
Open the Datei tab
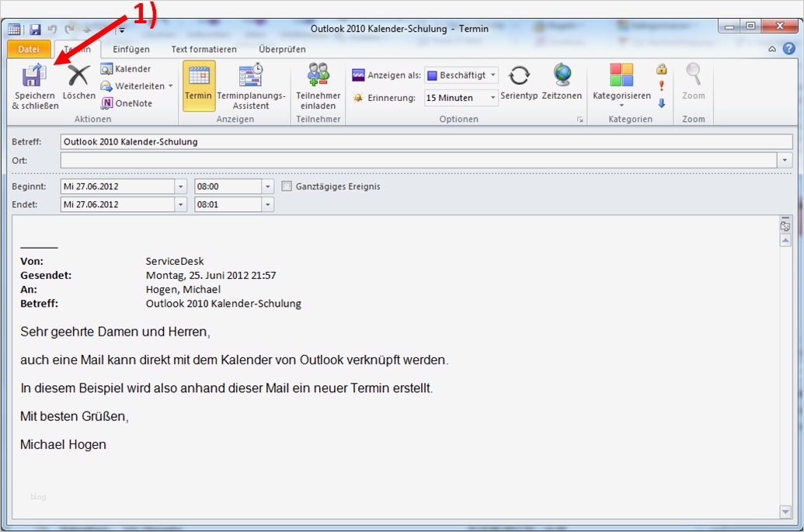click(29, 49)
